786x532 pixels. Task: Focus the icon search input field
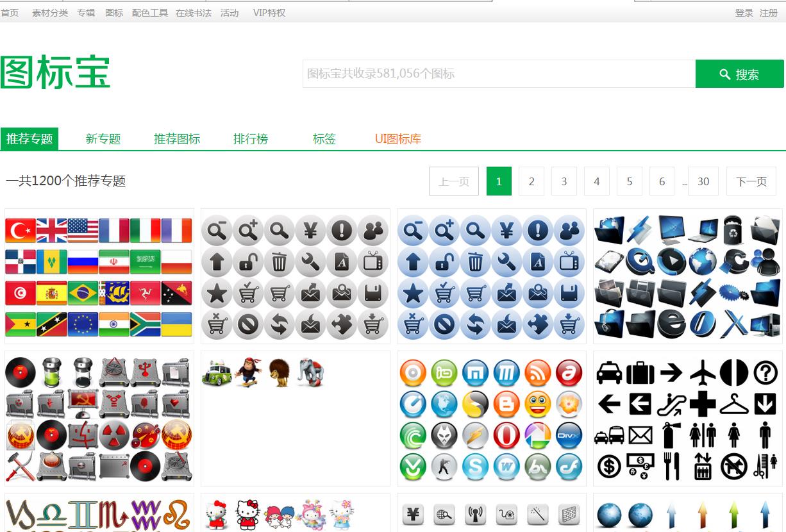pyautogui.click(x=499, y=74)
